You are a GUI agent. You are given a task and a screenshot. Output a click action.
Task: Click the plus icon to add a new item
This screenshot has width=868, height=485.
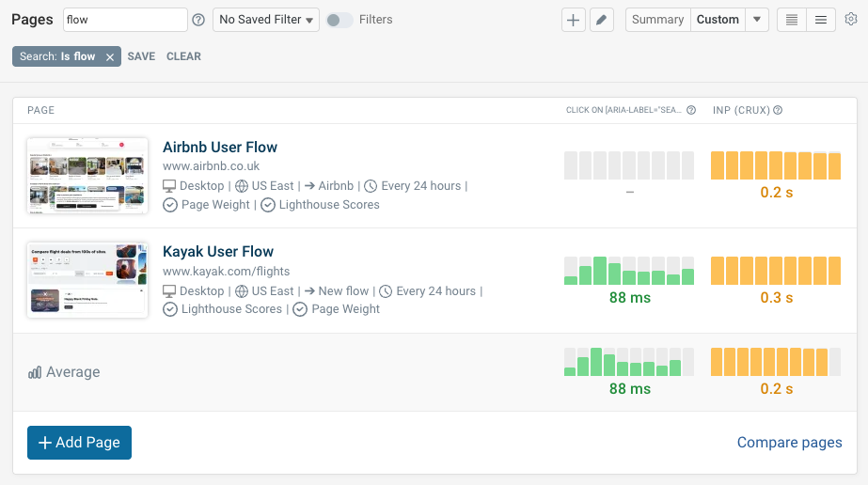[x=574, y=20]
